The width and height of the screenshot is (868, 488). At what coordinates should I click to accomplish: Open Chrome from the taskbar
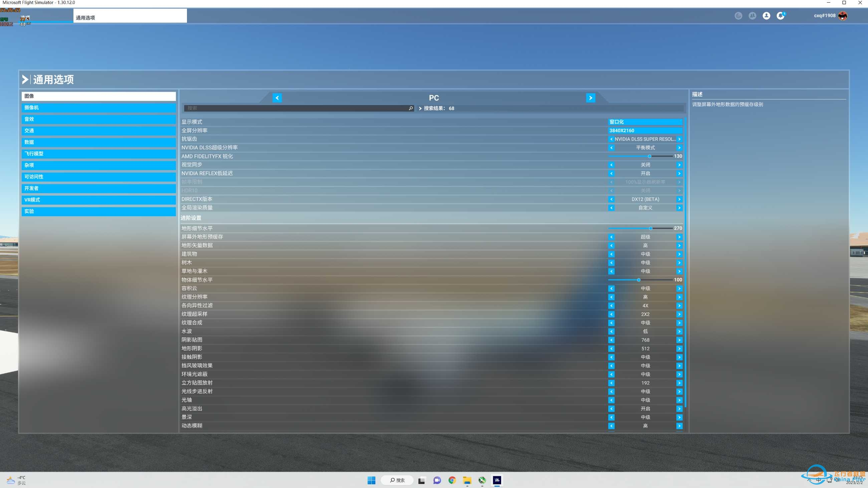[x=452, y=480]
